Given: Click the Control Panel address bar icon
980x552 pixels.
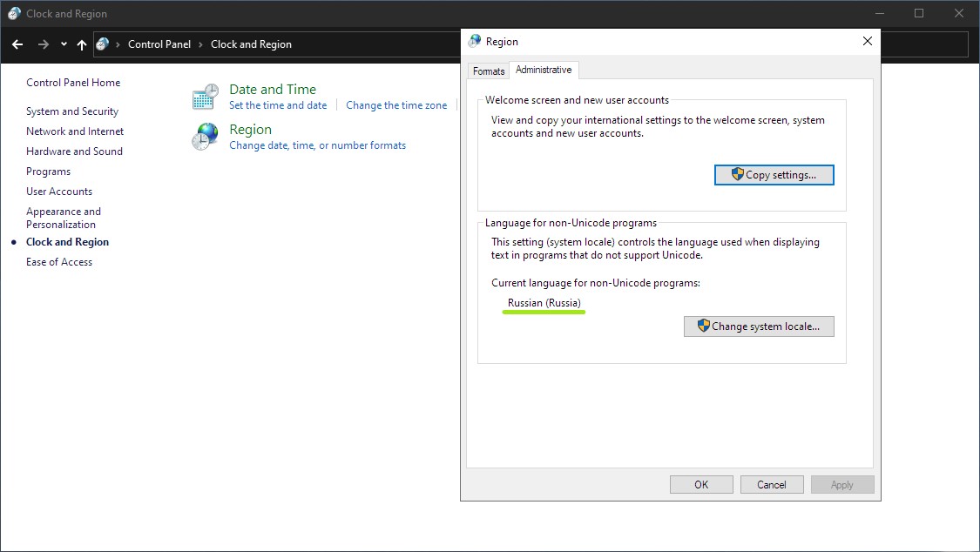Looking at the screenshot, I should 103,44.
